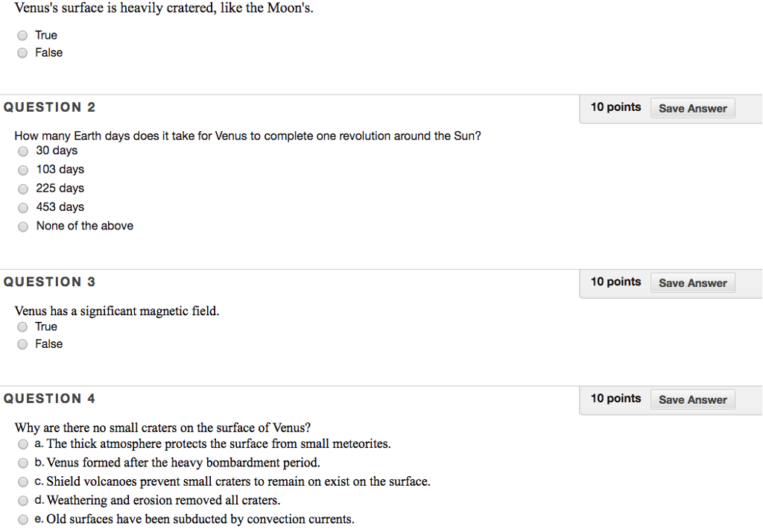The height and width of the screenshot is (532, 763).
Task: Click the Question 2 heading
Action: tap(49, 107)
